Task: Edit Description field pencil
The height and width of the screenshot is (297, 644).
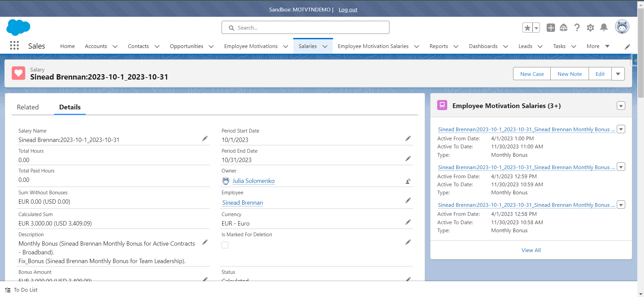Action: pos(205,242)
